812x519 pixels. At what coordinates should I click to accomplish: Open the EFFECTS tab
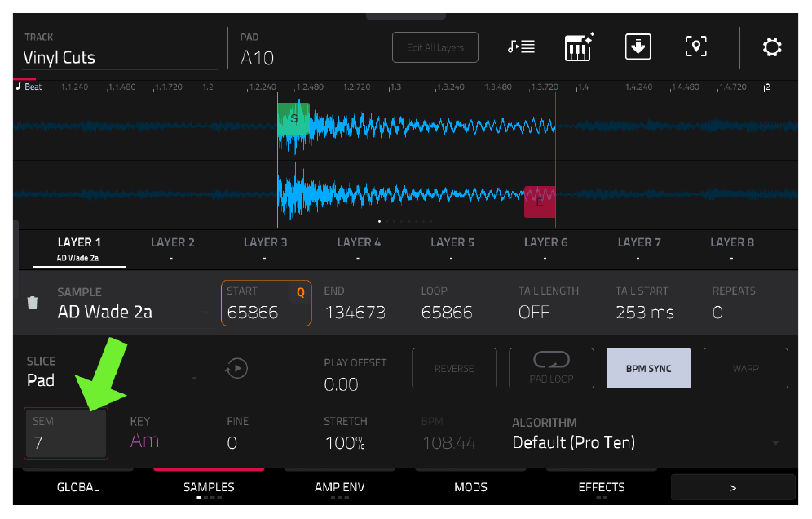(x=601, y=487)
